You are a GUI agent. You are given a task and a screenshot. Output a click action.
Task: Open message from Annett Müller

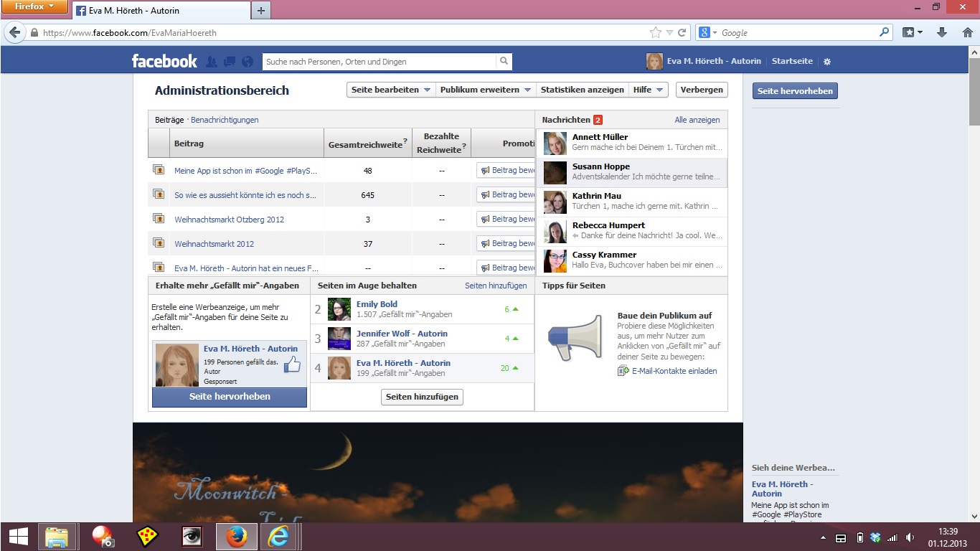[x=631, y=143]
